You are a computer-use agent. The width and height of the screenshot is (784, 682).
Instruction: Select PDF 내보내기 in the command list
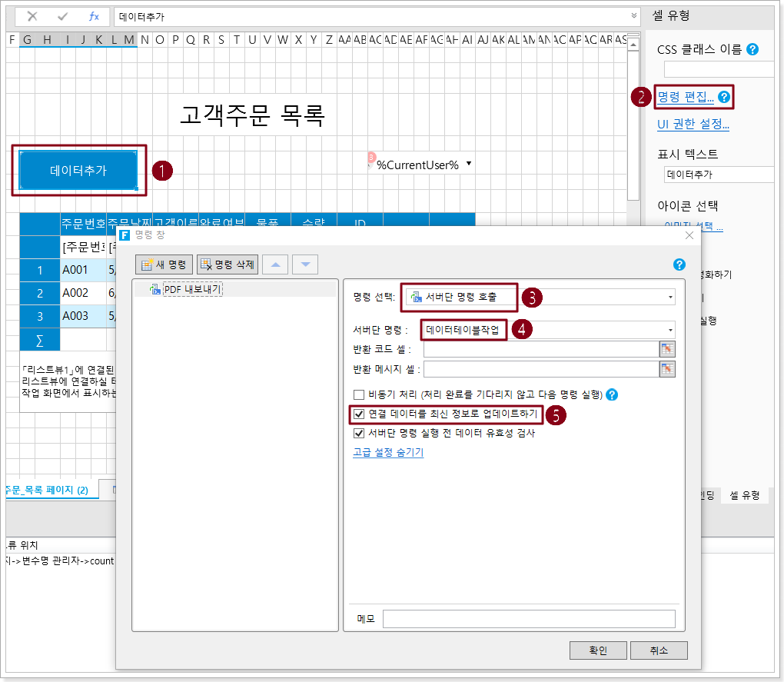click(x=192, y=289)
